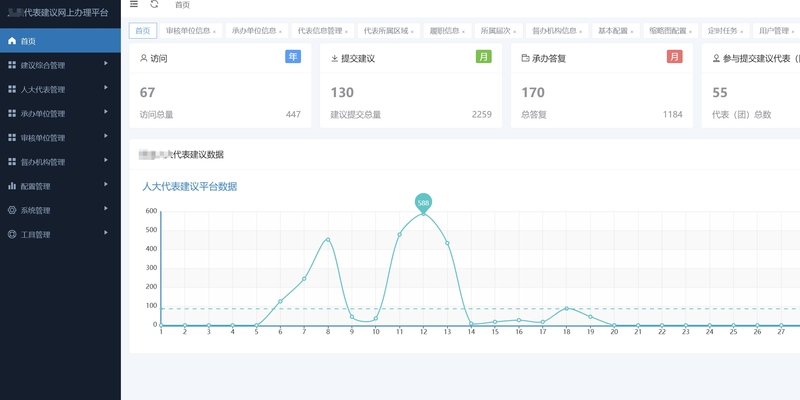Click the green 月 badge on 提交建议 card
The height and width of the screenshot is (400, 800).
coord(484,57)
